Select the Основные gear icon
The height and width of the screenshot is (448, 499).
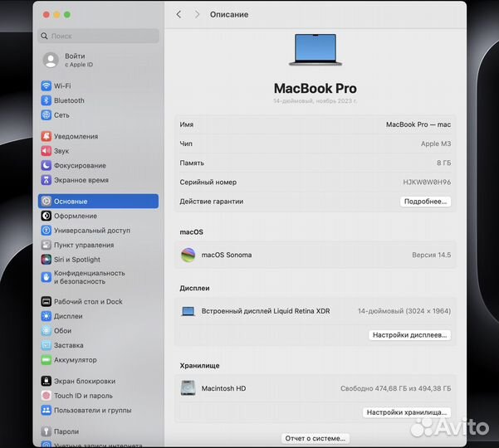tap(46, 202)
